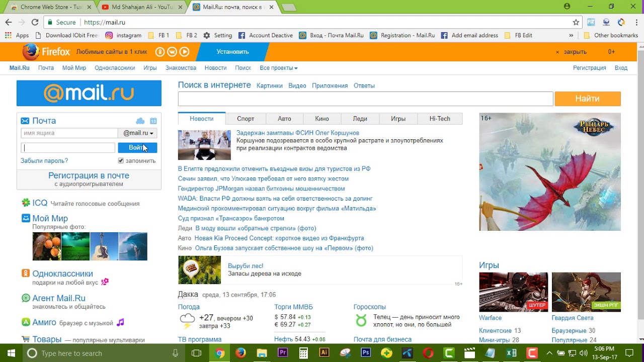Switch to the Леди tab
This screenshot has height=362, width=644.
(360, 119)
